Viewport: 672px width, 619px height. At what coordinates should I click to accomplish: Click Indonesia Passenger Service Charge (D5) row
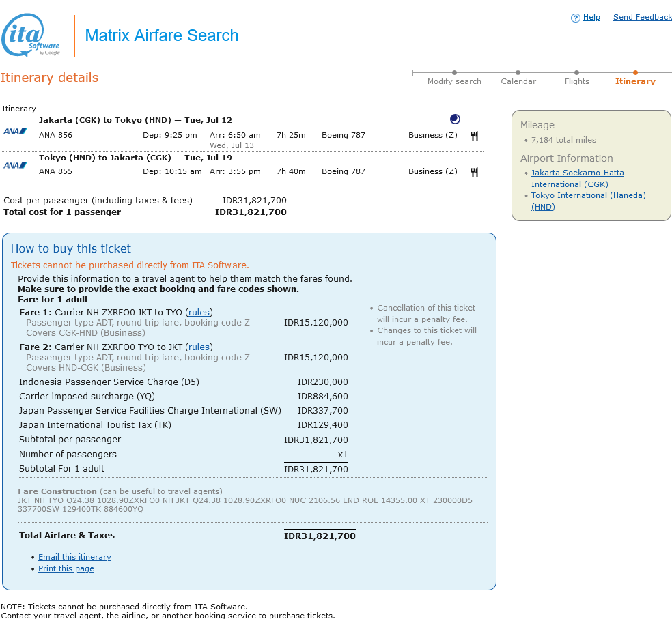pos(184,382)
